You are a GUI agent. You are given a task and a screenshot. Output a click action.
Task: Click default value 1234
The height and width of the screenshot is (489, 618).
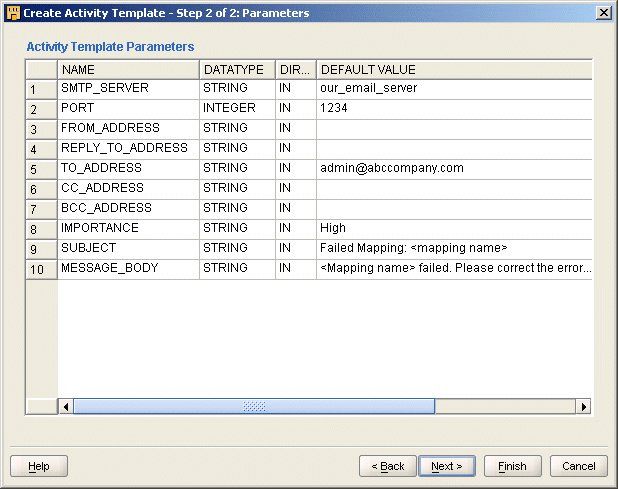(x=454, y=109)
